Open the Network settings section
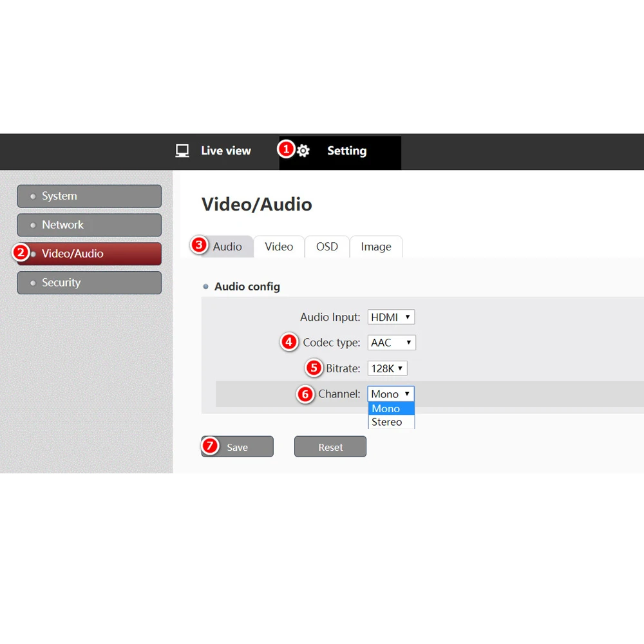This screenshot has width=644, height=644. tap(89, 225)
